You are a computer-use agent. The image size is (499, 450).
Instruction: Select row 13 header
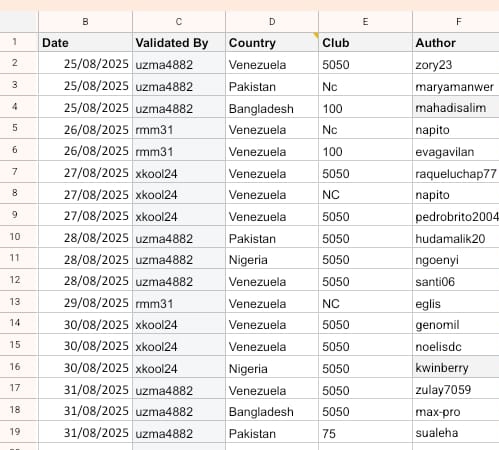15,302
